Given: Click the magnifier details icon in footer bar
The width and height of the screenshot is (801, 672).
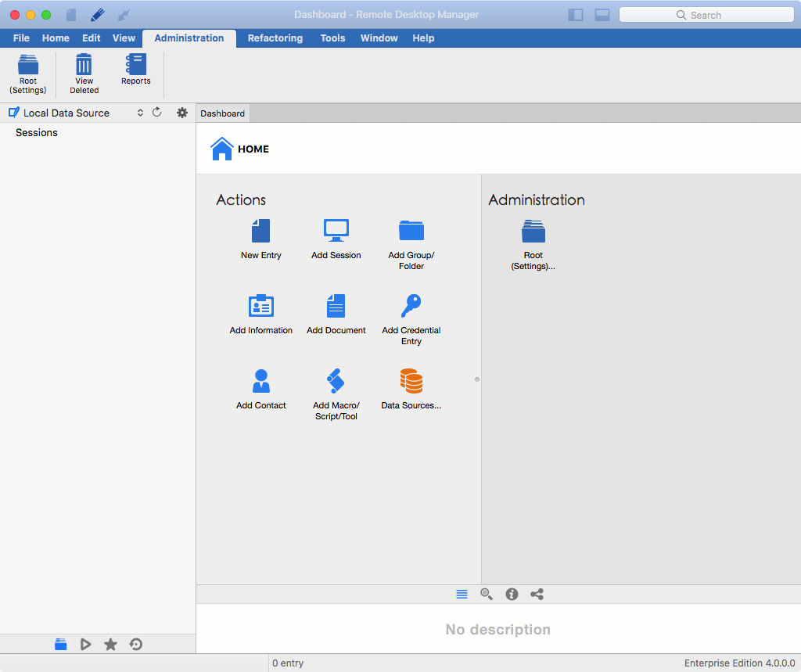Looking at the screenshot, I should pyautogui.click(x=487, y=594).
